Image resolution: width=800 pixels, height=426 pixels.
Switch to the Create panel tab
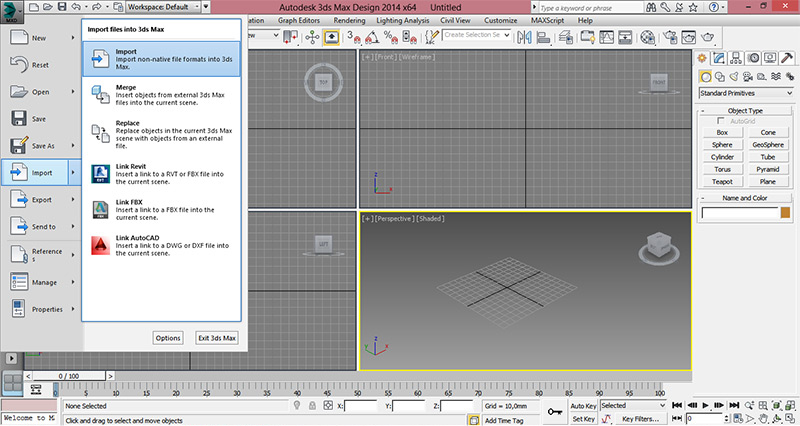coord(703,58)
